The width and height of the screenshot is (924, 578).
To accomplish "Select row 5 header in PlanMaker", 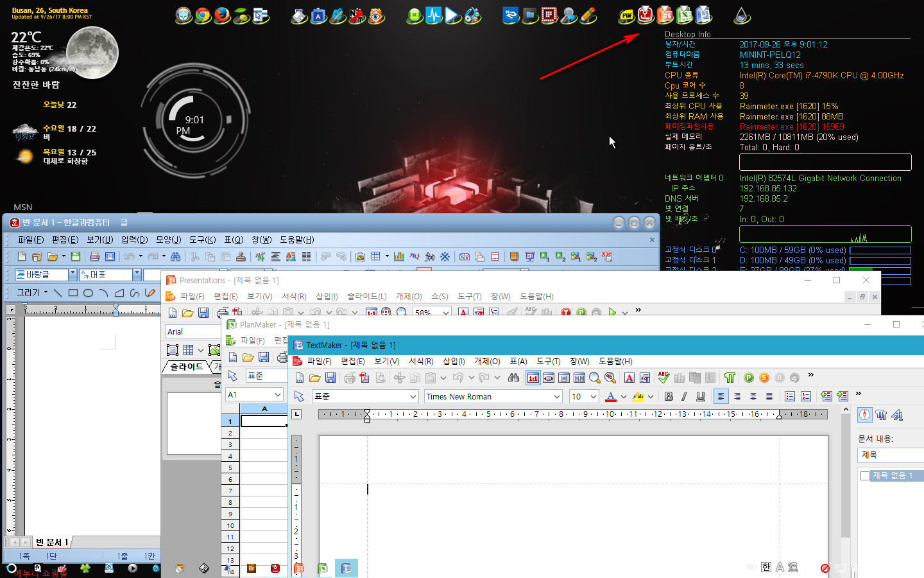I will point(230,468).
